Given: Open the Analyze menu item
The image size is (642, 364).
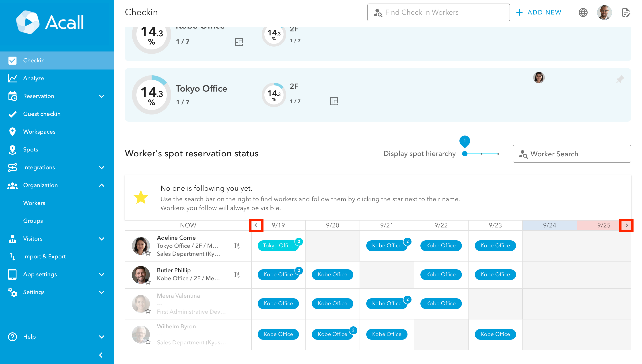Looking at the screenshot, I should pyautogui.click(x=33, y=78).
